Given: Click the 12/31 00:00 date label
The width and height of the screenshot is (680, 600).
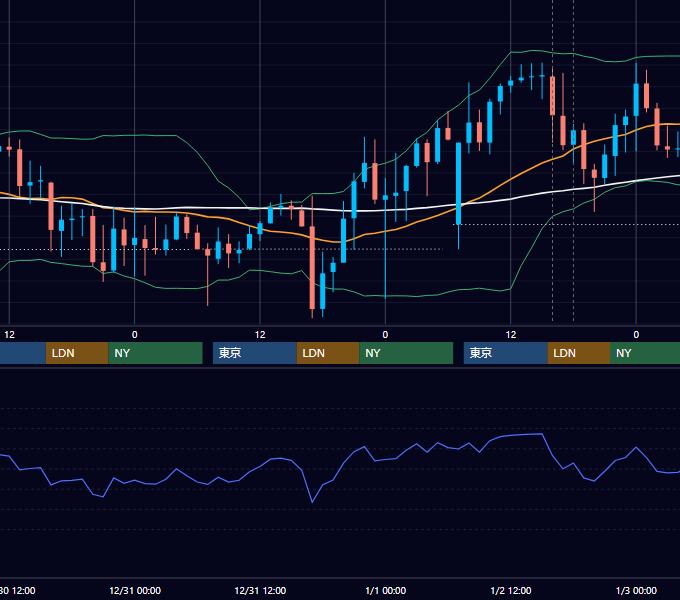Looking at the screenshot, I should [x=135, y=590].
